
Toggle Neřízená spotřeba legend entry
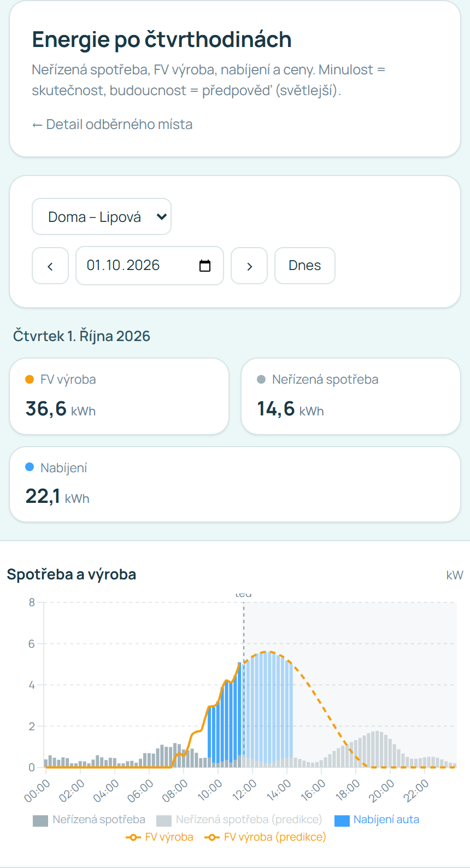[89, 820]
